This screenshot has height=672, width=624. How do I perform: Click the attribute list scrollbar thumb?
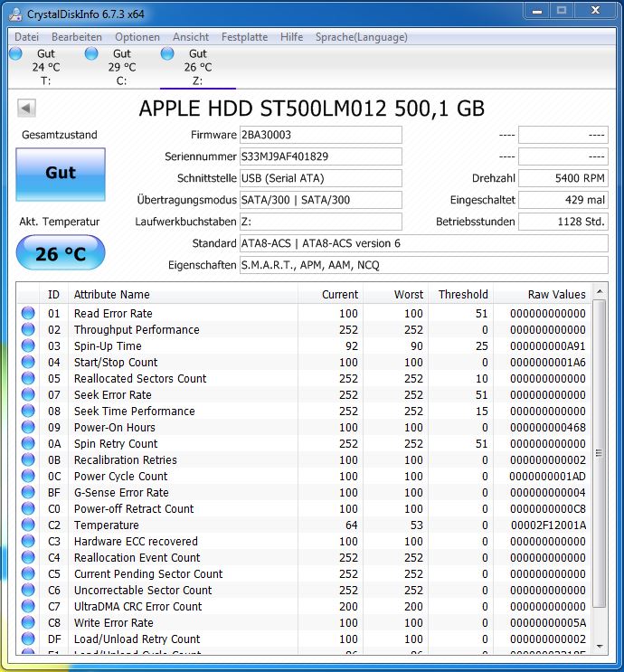pyautogui.click(x=600, y=453)
